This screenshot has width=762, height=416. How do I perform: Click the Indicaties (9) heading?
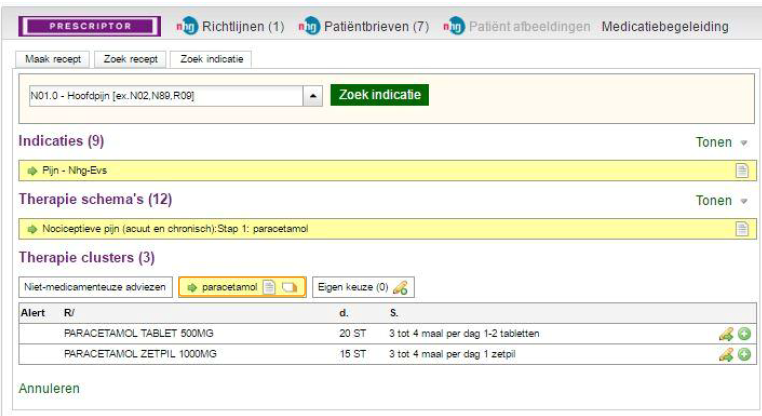click(61, 141)
